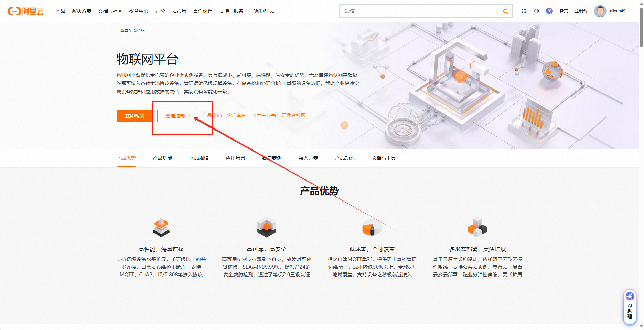Switch to the 应用场景 tab
Viewport: 644px width, 330px height.
click(236, 158)
